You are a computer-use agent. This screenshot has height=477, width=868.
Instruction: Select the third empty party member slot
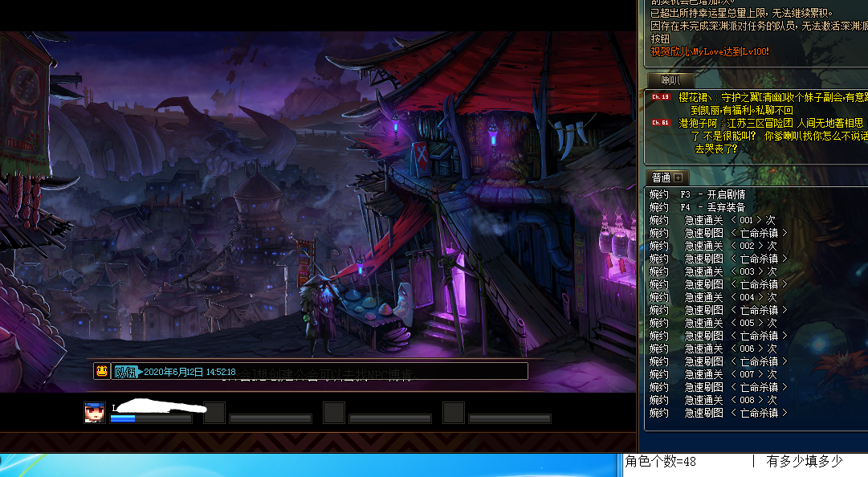pyautogui.click(x=334, y=413)
